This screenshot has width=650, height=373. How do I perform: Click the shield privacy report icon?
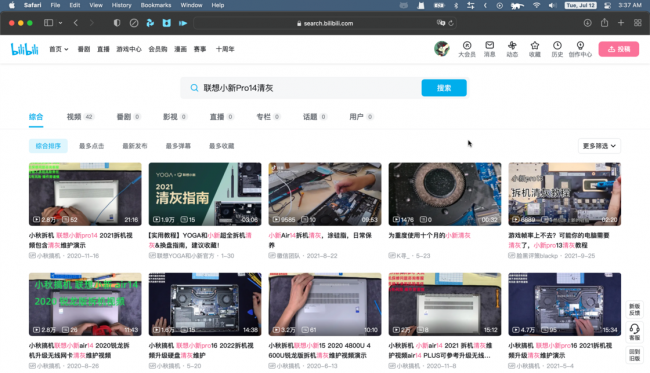point(117,23)
